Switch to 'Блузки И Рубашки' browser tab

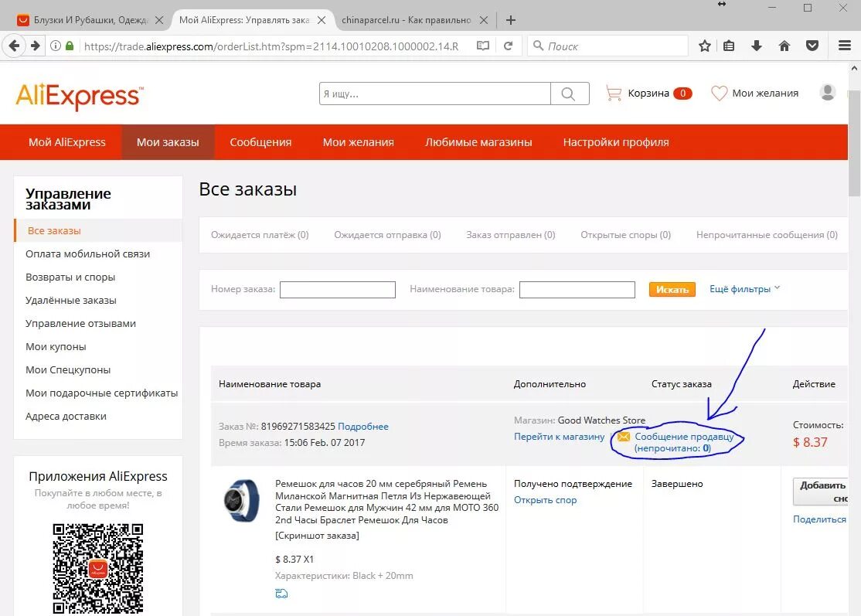pyautogui.click(x=90, y=20)
